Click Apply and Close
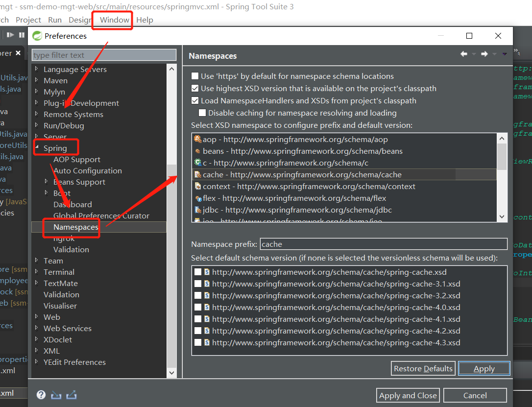Image resolution: width=532 pixels, height=407 pixels. click(x=408, y=395)
